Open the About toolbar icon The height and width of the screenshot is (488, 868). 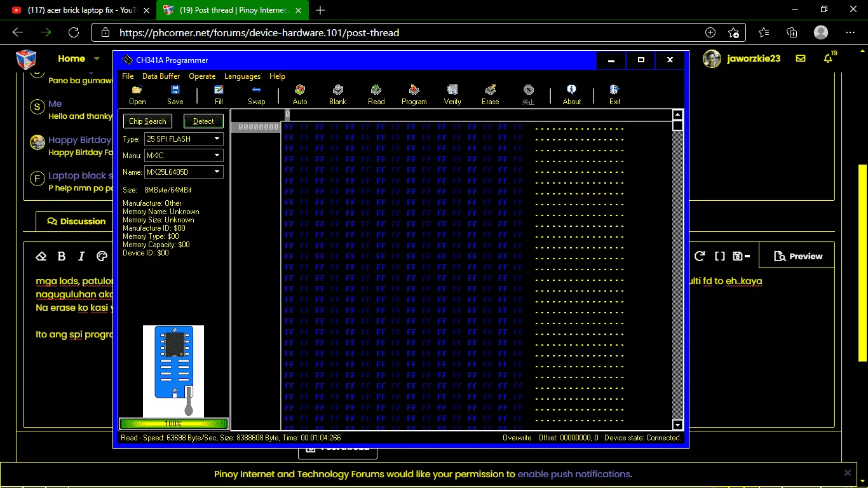point(572,95)
